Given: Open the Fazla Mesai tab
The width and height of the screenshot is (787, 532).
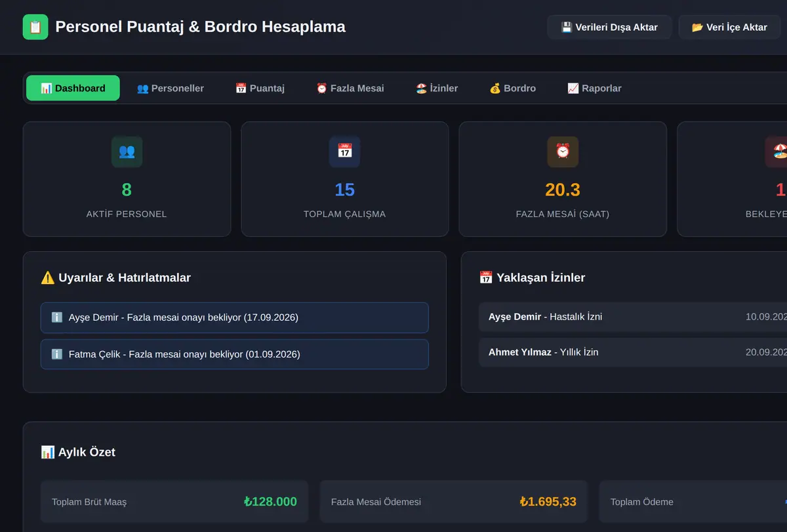Looking at the screenshot, I should 350,88.
